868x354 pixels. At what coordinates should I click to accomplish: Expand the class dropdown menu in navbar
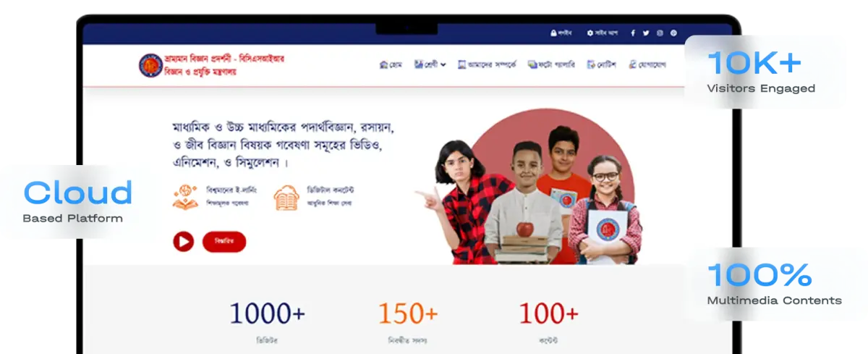coord(430,64)
